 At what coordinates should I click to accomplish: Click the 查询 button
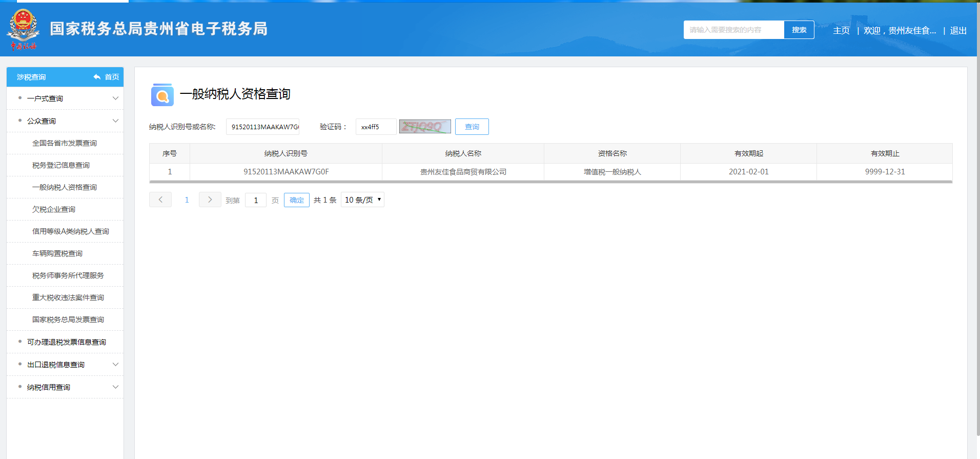click(x=472, y=127)
